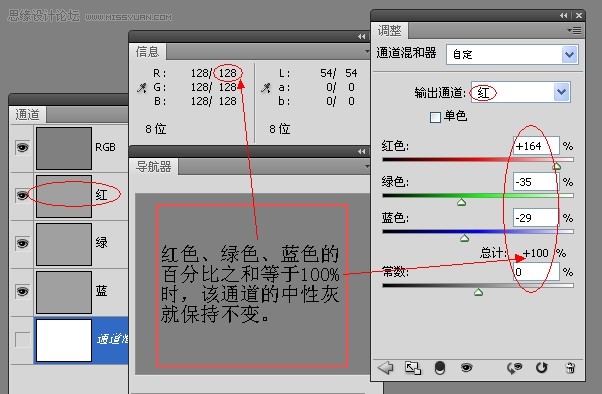The height and width of the screenshot is (394, 602).
Task: Click the 红色 percentage field showing +164
Action: 536,146
